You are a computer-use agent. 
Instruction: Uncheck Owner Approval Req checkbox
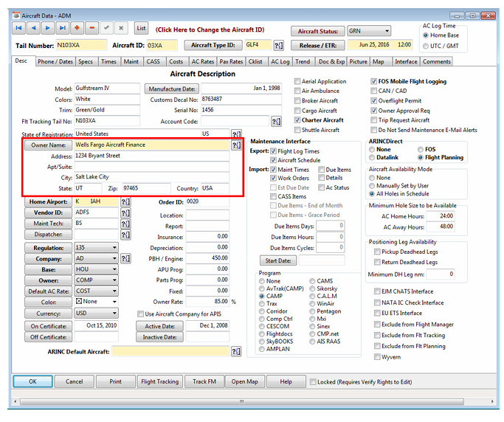pyautogui.click(x=373, y=110)
